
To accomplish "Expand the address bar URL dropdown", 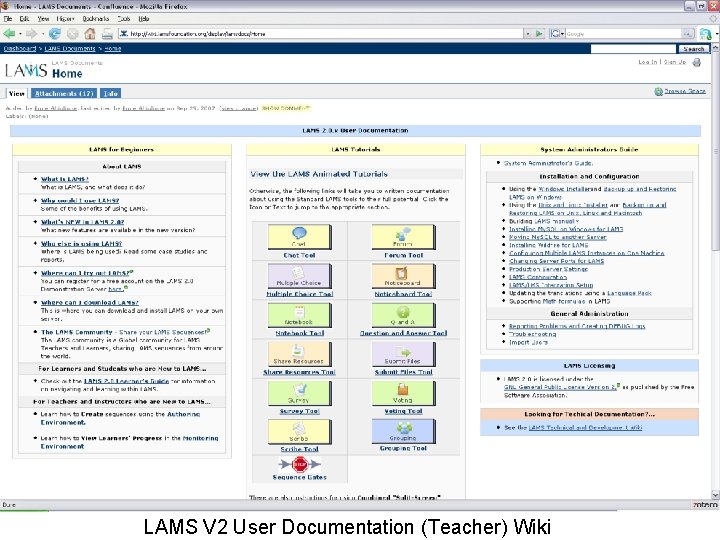I will 528,34.
